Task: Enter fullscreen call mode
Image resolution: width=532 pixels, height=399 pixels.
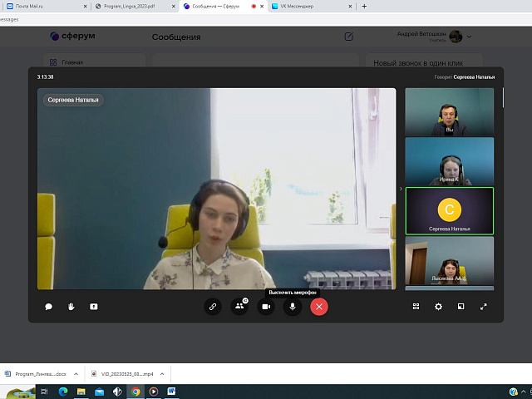Action: pyautogui.click(x=484, y=307)
